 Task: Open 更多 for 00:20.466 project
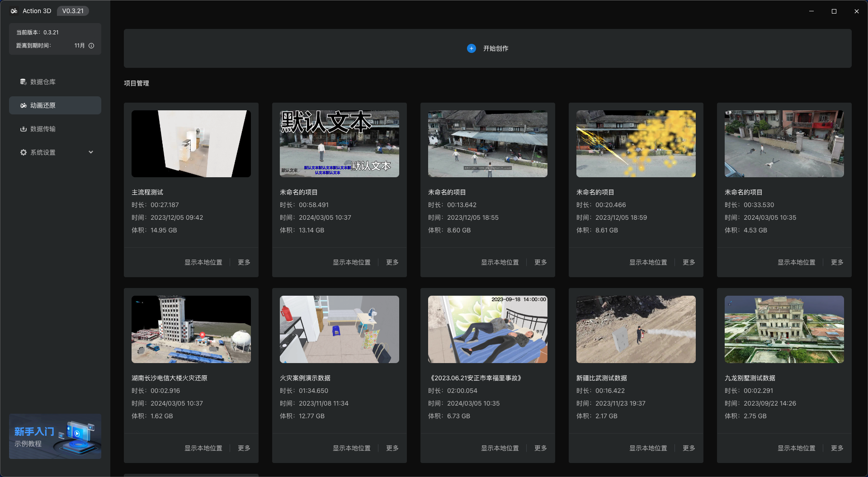tap(689, 262)
